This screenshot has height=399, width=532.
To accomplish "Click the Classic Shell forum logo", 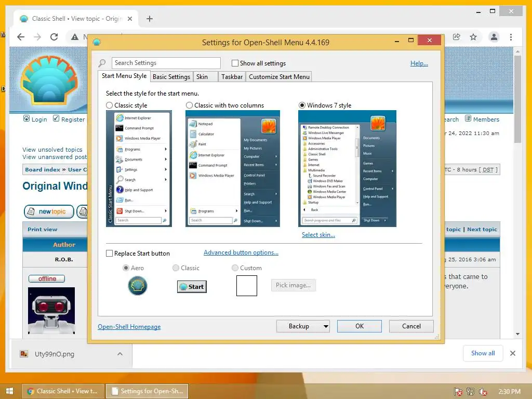I will coord(49,81).
